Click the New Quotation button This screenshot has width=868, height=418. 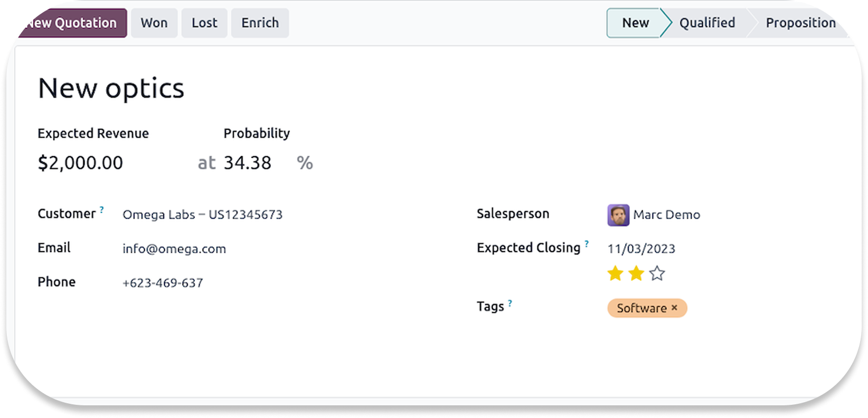[72, 23]
